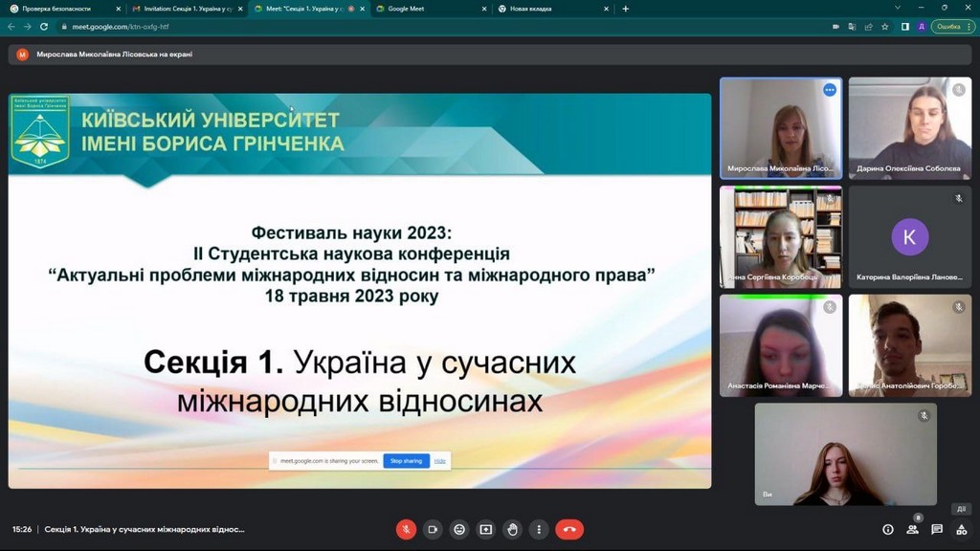Click Stop sharing button
Screen dimensions: 980x551
(x=406, y=461)
